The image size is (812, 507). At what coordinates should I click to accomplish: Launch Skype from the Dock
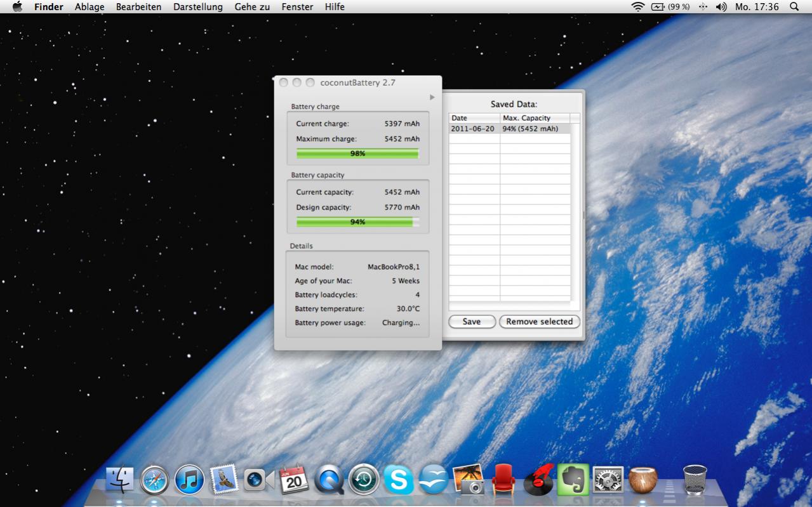click(x=399, y=480)
